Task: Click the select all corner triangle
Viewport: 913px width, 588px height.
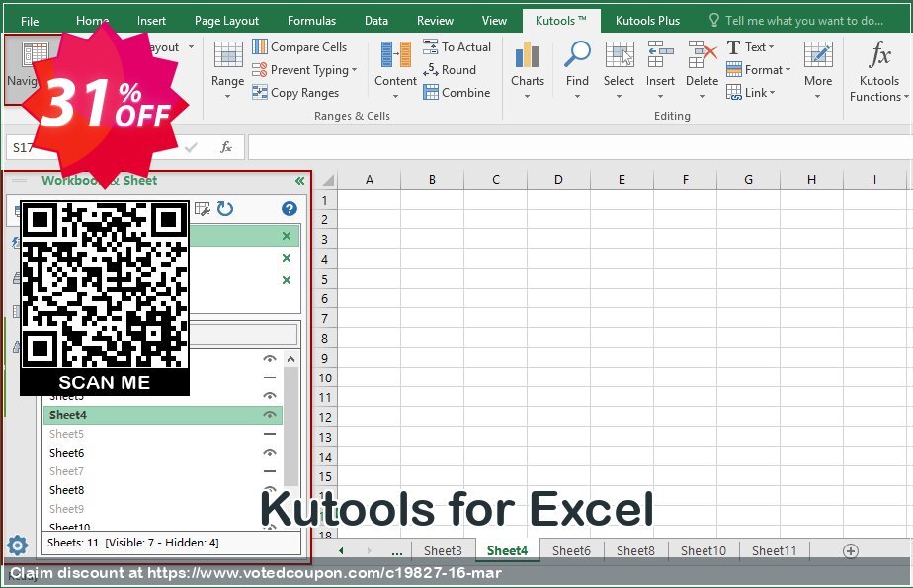Action: click(328, 179)
